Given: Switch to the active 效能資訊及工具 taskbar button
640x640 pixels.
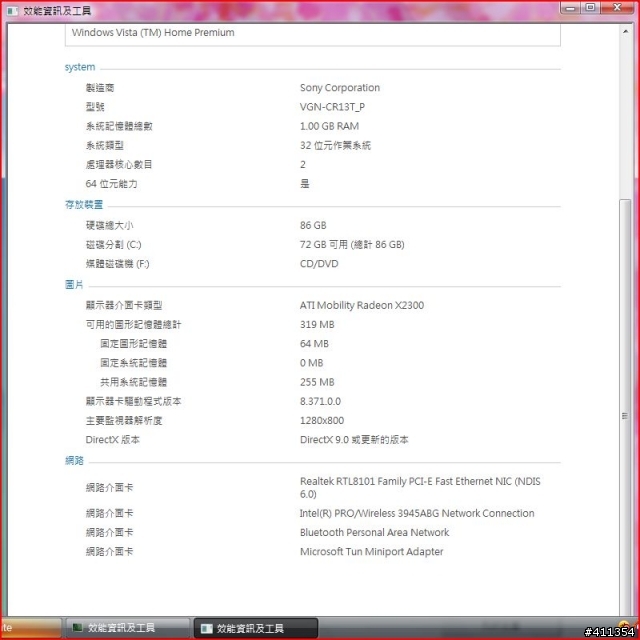Looking at the screenshot, I should (255, 628).
